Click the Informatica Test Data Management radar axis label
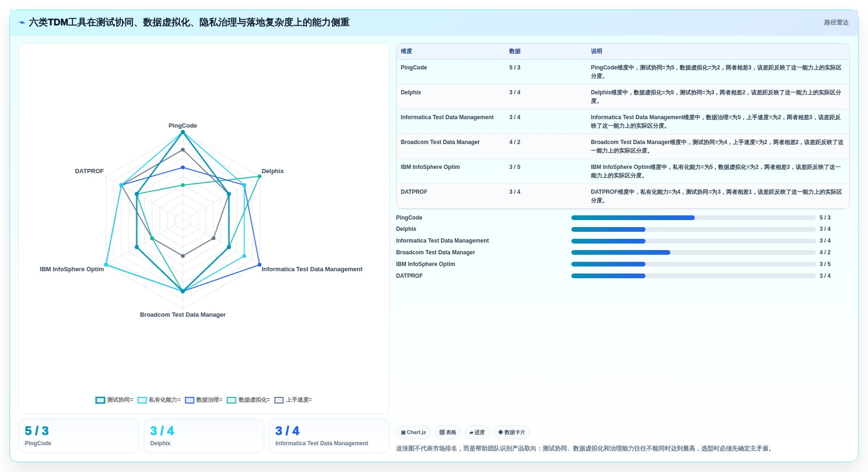 point(312,269)
